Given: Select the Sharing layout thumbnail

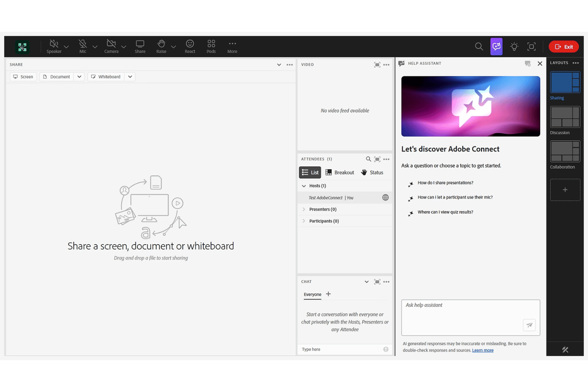Looking at the screenshot, I should tap(565, 82).
